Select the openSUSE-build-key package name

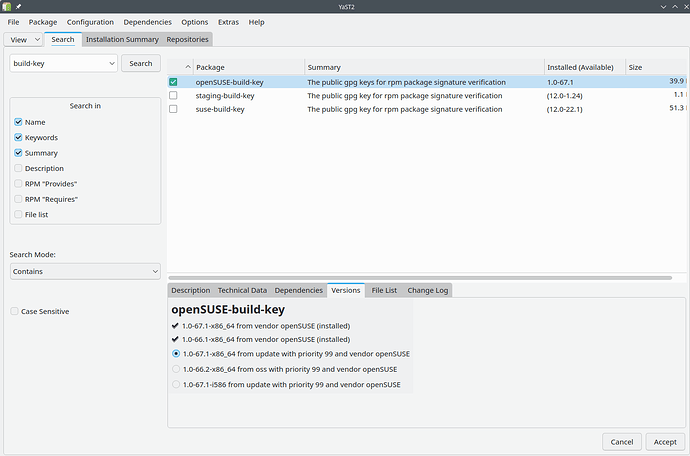pyautogui.click(x=229, y=82)
